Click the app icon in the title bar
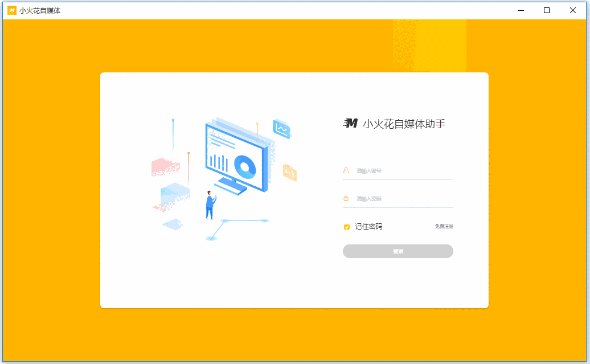Viewport: 590px width, 364px height. [x=11, y=10]
